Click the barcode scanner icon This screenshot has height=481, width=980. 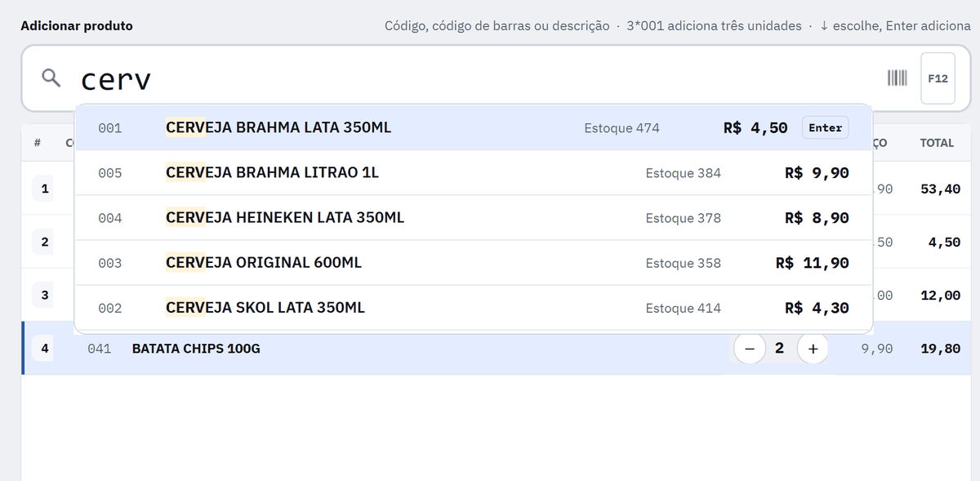(x=898, y=78)
